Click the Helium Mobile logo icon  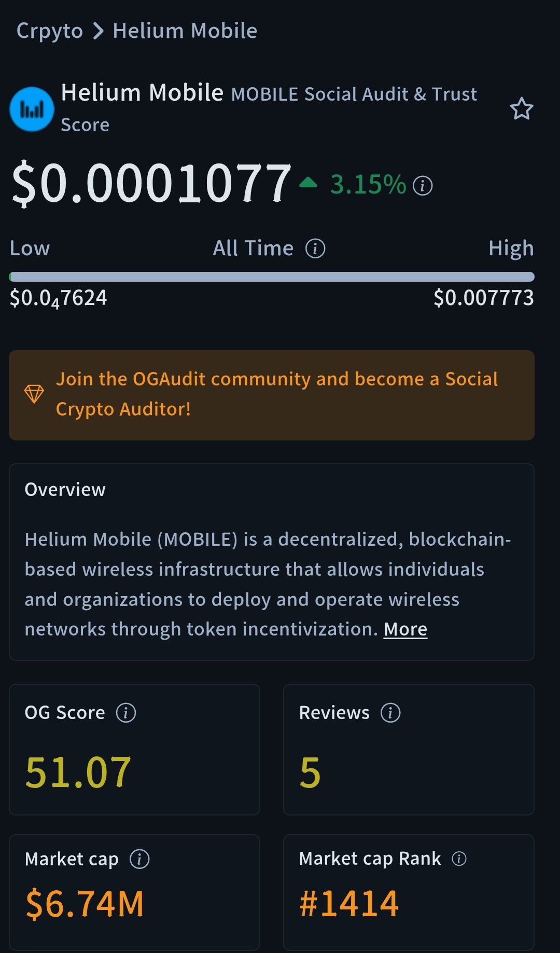coord(32,109)
